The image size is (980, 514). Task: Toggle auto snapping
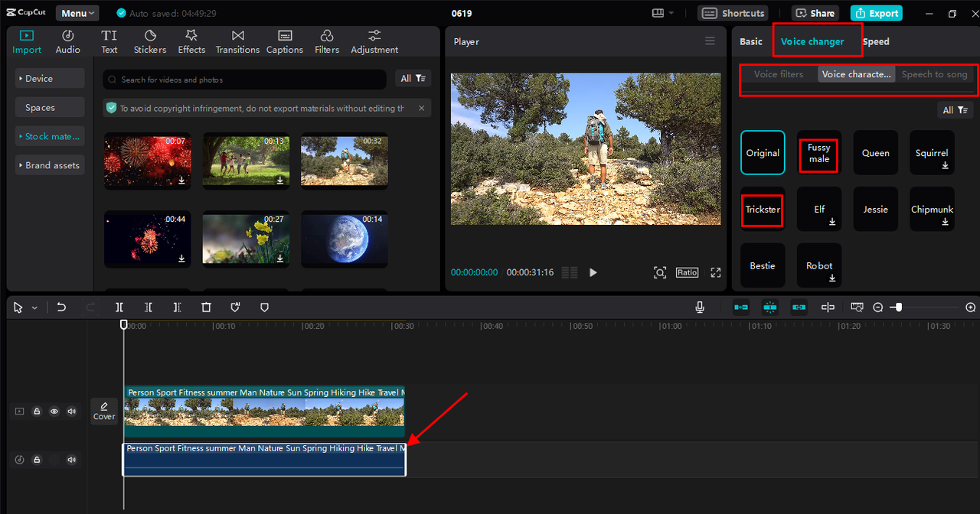pyautogui.click(x=770, y=307)
